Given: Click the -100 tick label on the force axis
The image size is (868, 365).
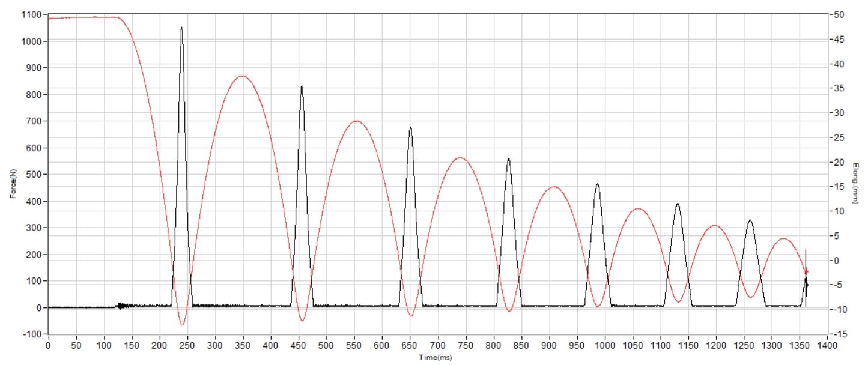Looking at the screenshot, I should [32, 334].
